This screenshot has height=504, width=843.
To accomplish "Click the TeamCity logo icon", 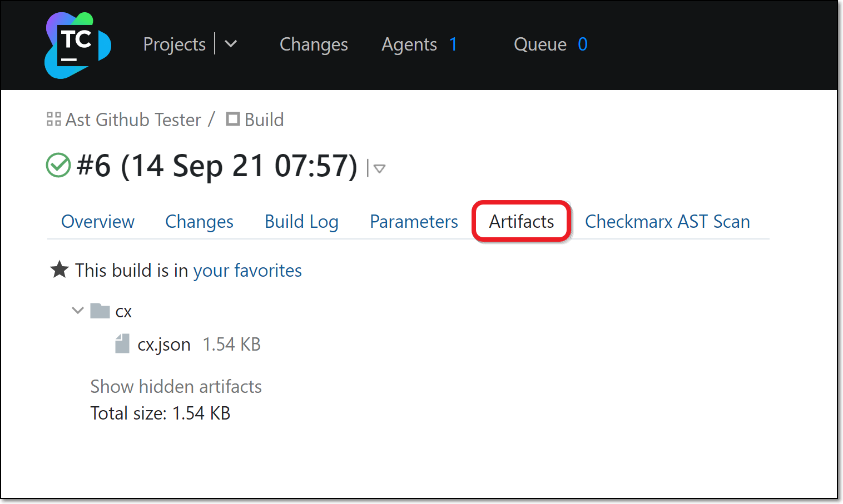I will 78,45.
